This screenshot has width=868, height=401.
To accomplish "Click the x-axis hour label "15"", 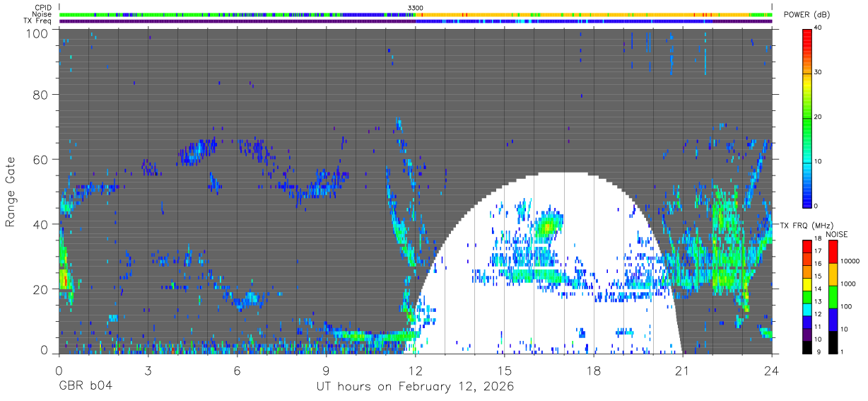I will 504,370.
